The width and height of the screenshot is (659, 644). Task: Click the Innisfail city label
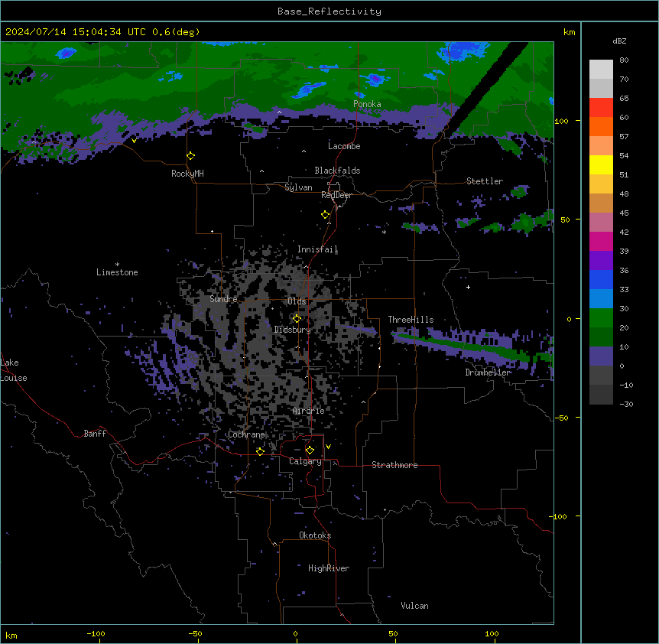(x=318, y=249)
